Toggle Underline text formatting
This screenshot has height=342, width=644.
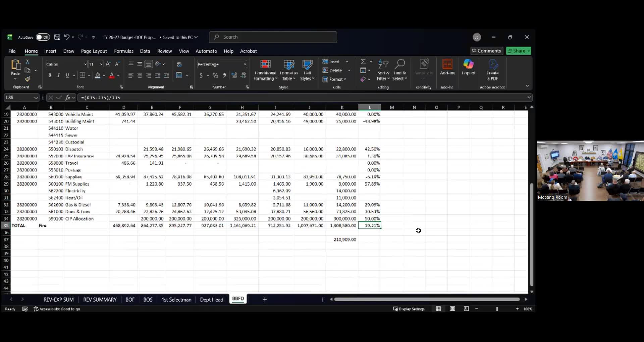(x=67, y=75)
